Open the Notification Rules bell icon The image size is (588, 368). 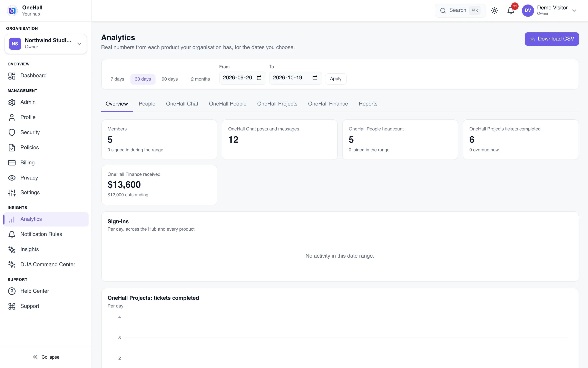[x=12, y=234]
